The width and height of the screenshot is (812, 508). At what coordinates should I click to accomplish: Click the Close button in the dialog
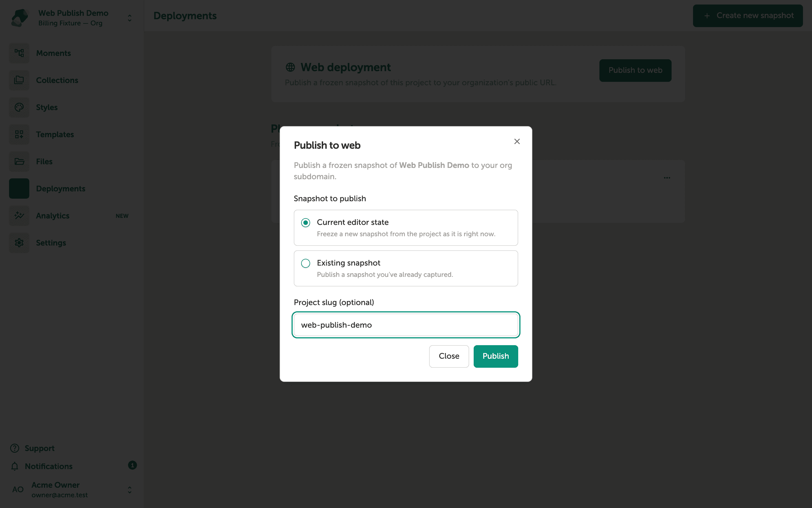[x=449, y=356]
